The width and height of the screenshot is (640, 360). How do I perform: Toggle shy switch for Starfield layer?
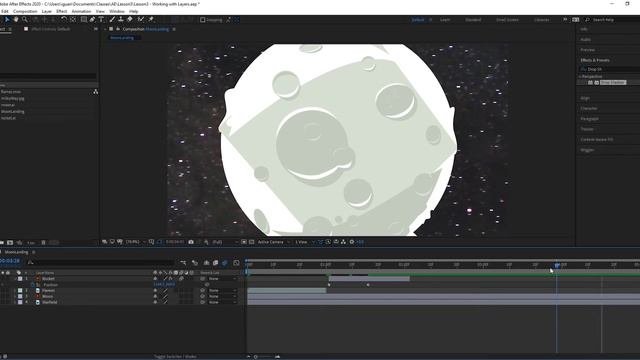[x=155, y=302]
